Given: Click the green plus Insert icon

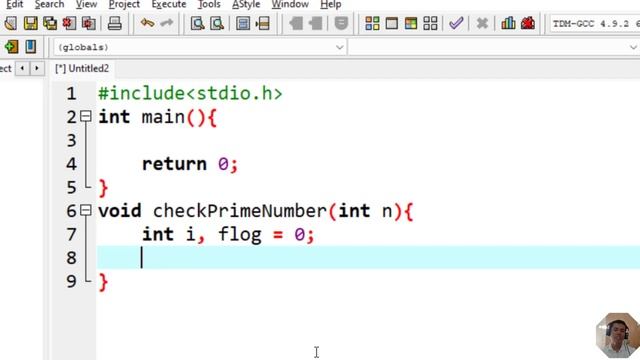Looking at the screenshot, I should [11, 47].
